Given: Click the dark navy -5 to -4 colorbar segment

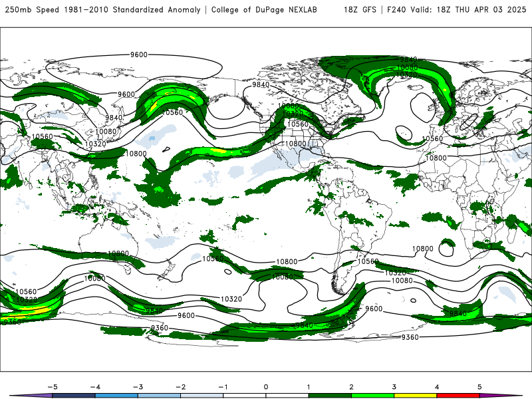Looking at the screenshot, I should 74,396.
